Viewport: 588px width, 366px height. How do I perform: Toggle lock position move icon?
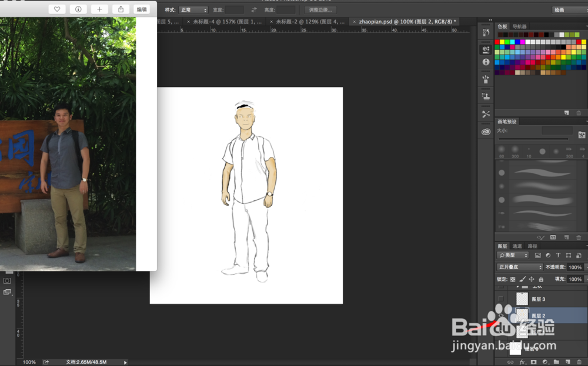click(x=532, y=279)
